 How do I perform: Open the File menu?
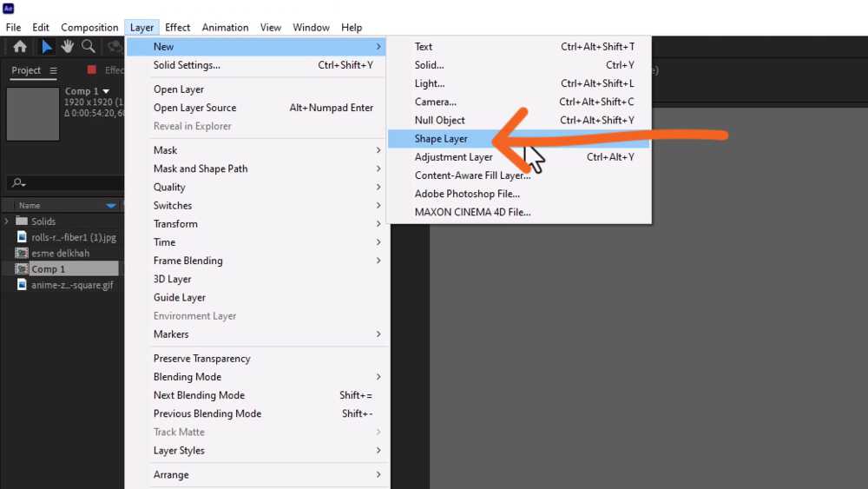pyautogui.click(x=13, y=27)
